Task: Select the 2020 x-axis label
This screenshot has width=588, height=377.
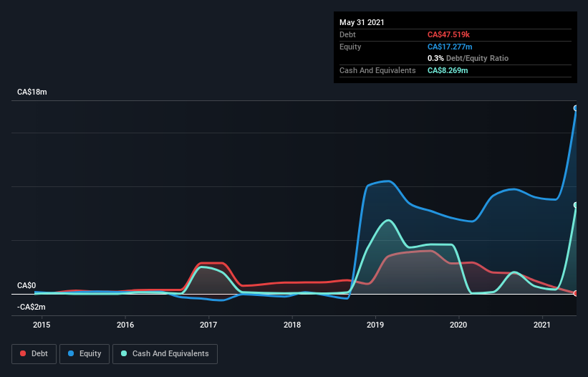Action: click(x=458, y=325)
